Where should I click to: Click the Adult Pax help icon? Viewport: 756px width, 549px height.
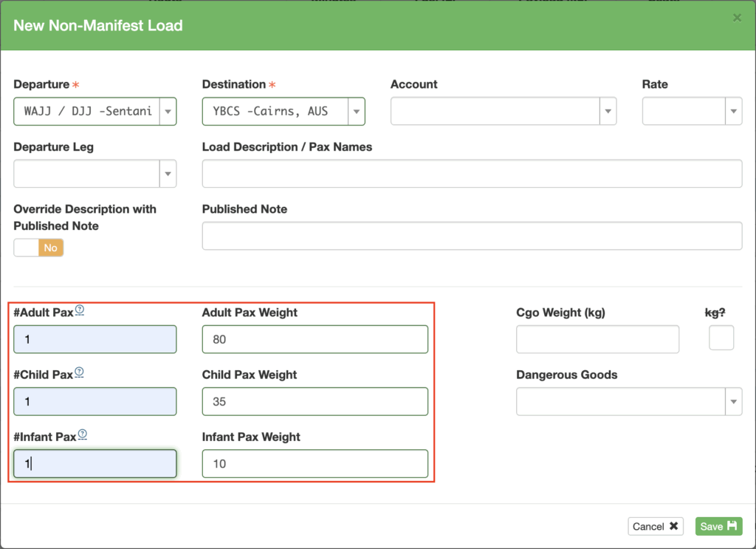80,310
